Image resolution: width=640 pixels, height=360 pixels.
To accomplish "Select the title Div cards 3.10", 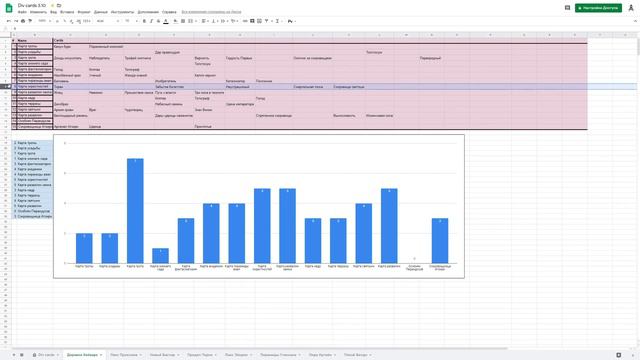I will pos(32,6).
